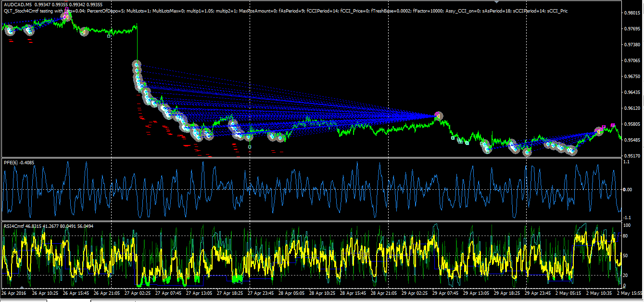Image resolution: width=644 pixels, height=302 pixels.
Task: Click the 20 level on RSI scale
Action: pyautogui.click(x=626, y=276)
